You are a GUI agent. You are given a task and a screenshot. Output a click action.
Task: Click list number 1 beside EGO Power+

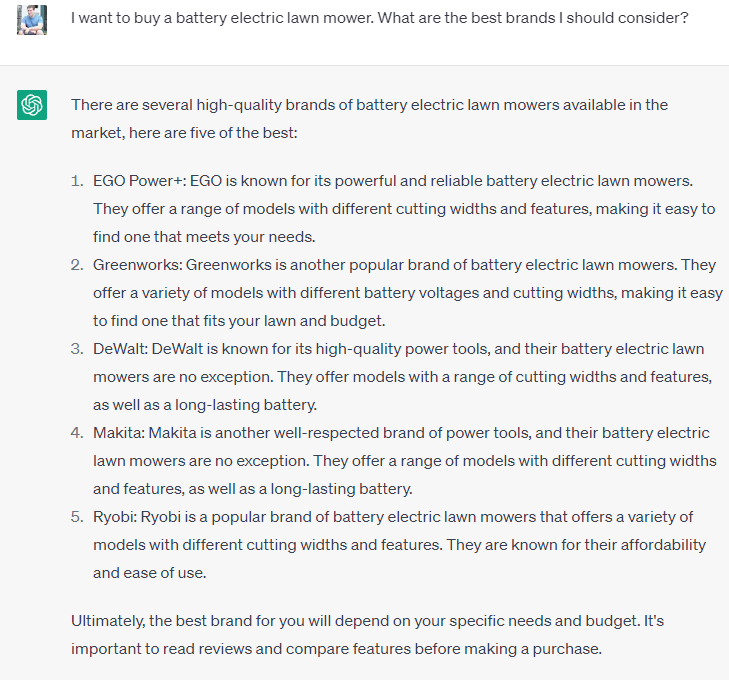point(76,181)
